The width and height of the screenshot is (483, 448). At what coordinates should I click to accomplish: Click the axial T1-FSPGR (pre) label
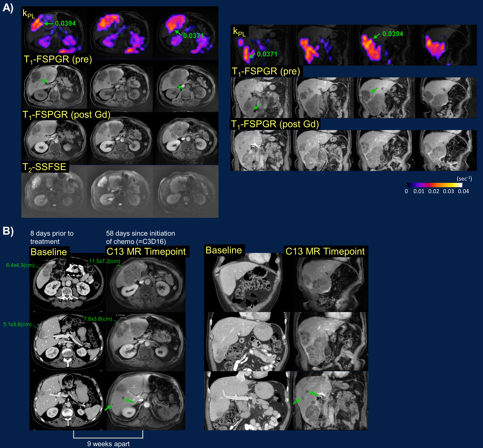tap(58, 59)
